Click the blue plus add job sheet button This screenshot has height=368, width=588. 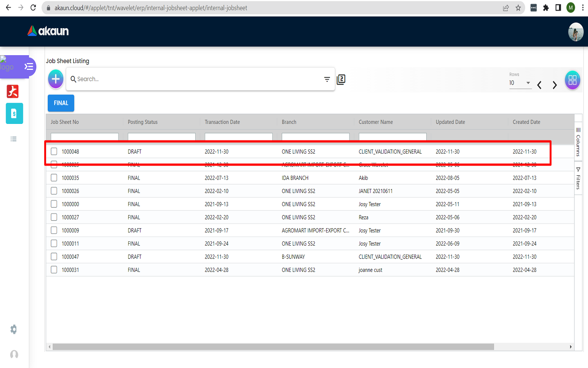(x=56, y=79)
